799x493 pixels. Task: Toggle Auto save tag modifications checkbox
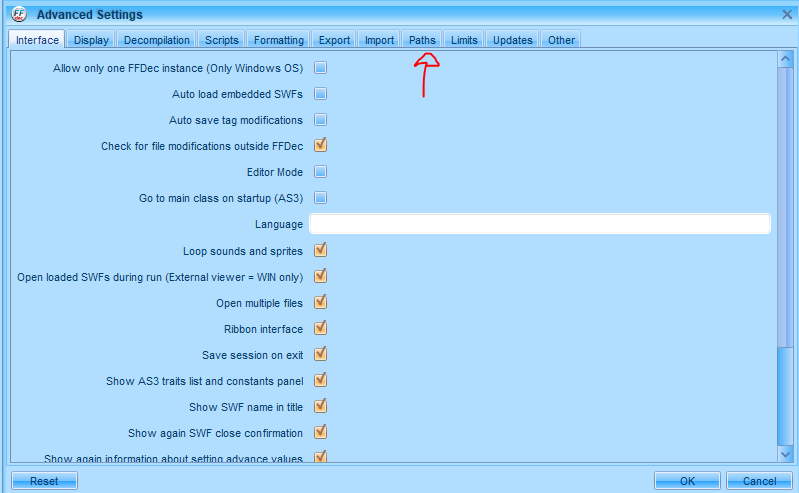(321, 120)
